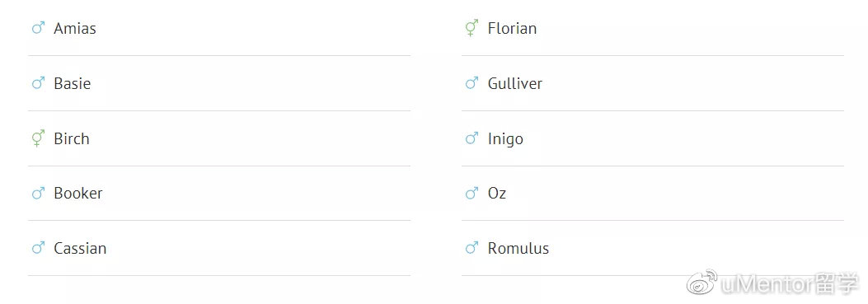868x304 pixels.
Task: Click the green unisex symbol beside Florian
Action: [472, 28]
